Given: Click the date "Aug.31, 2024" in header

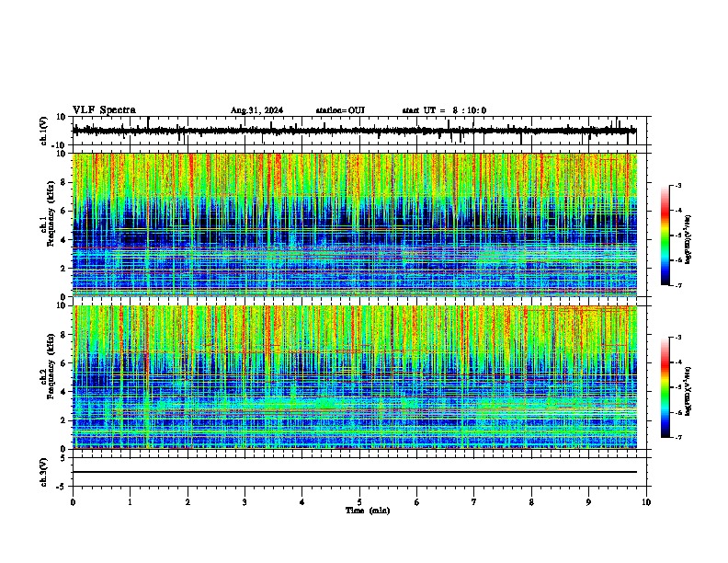Looking at the screenshot, I should (x=256, y=110).
